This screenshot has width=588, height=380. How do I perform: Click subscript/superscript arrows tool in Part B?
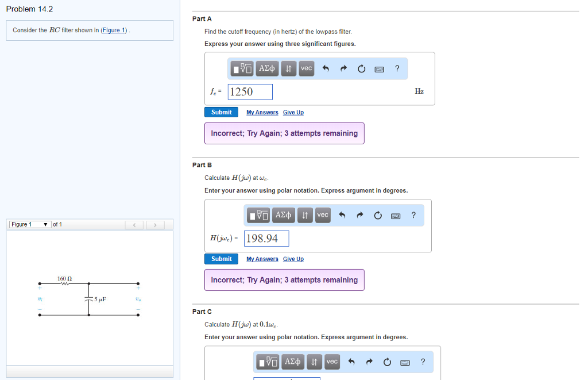tap(305, 215)
